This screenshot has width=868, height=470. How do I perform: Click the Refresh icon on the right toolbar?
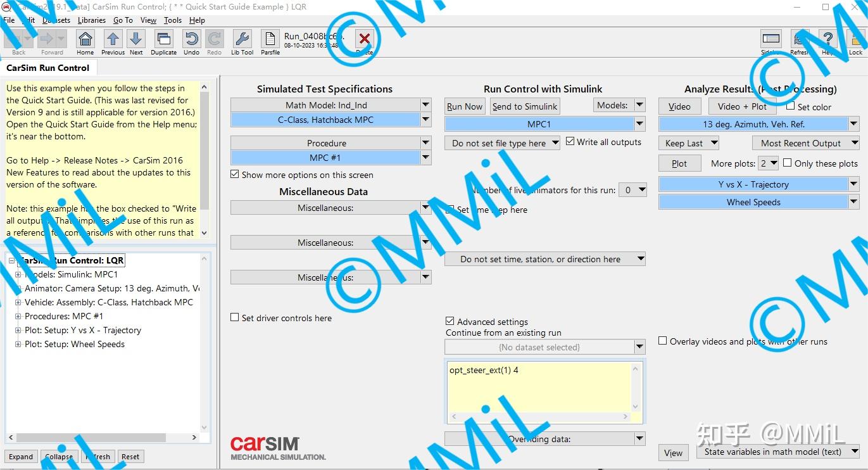click(800, 39)
